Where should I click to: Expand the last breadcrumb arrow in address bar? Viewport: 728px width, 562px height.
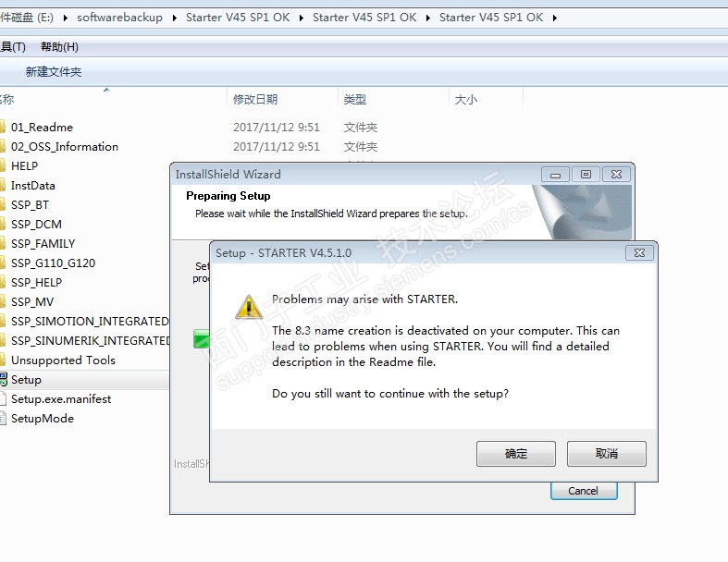click(555, 18)
